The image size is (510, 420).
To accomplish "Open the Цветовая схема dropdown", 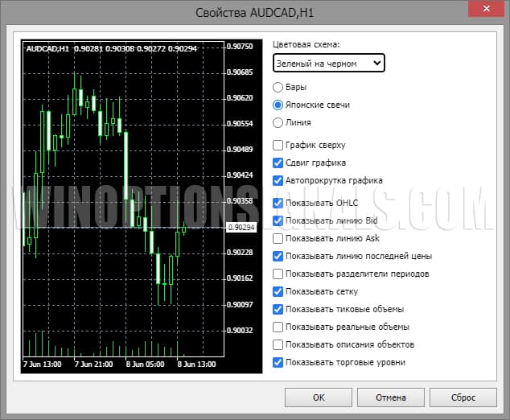I will [x=328, y=63].
